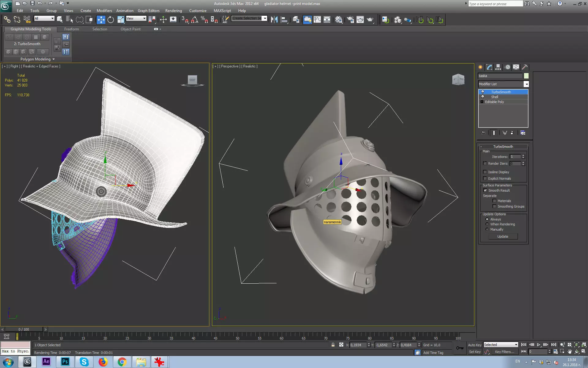This screenshot has height=368, width=588.
Task: Enable Isoline Display checkbox
Action: (485, 172)
